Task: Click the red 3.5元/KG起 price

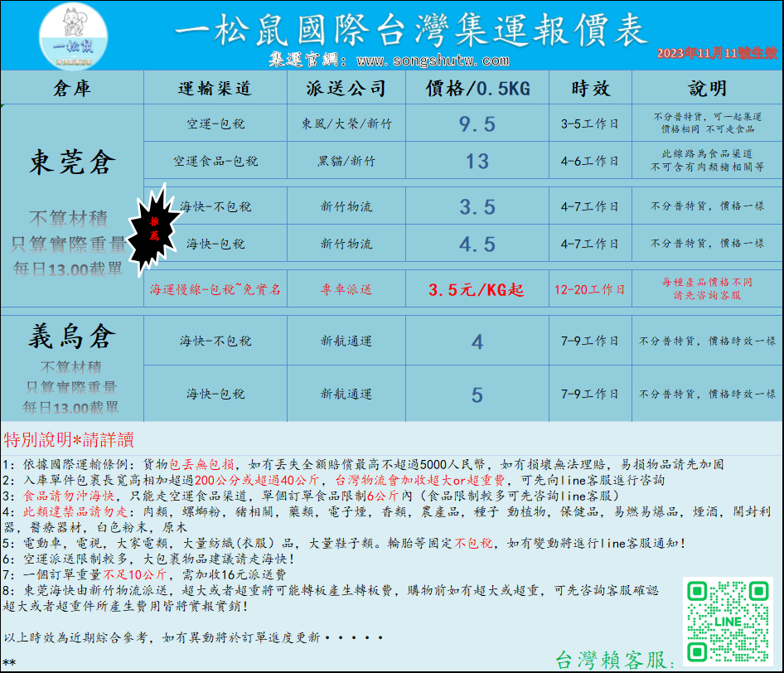Action: [477, 290]
